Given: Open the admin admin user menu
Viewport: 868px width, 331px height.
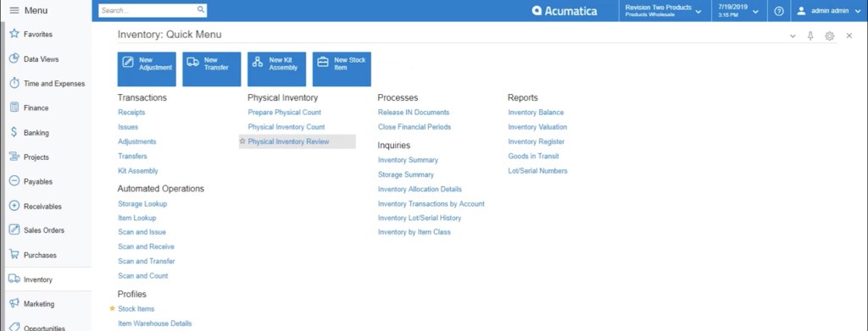Looking at the screenshot, I should pos(829,10).
